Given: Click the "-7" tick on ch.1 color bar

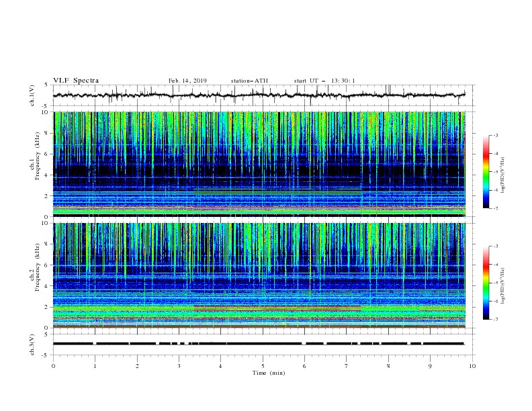Looking at the screenshot, I should [x=495, y=208].
